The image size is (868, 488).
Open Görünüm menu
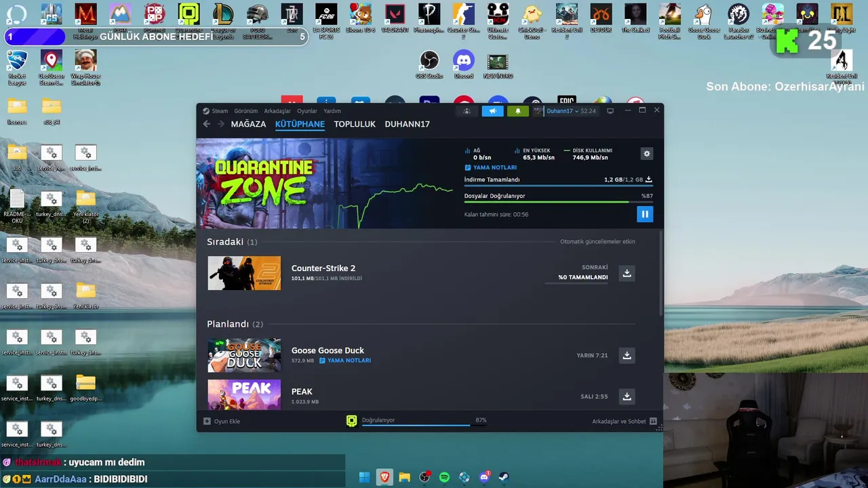246,110
